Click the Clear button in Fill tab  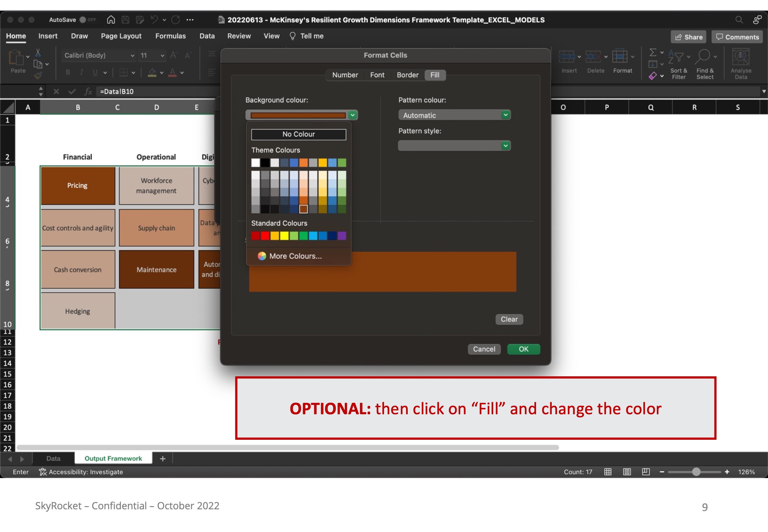(x=509, y=320)
